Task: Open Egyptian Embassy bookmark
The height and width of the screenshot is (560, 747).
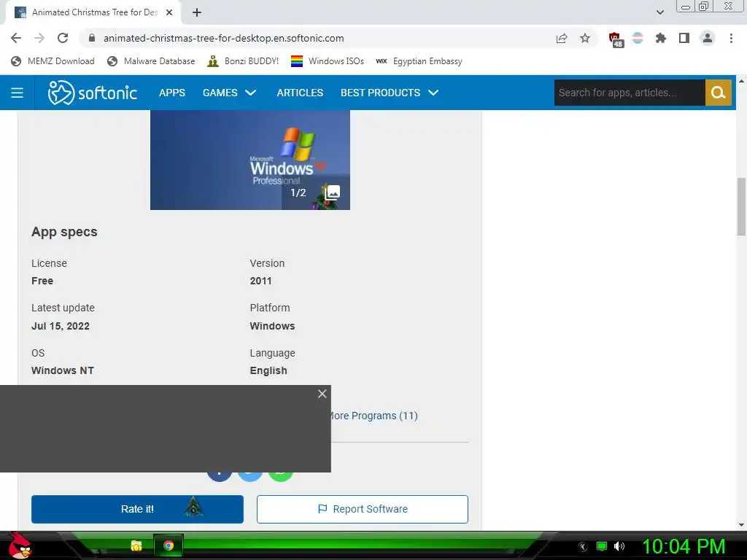Action: coord(419,61)
